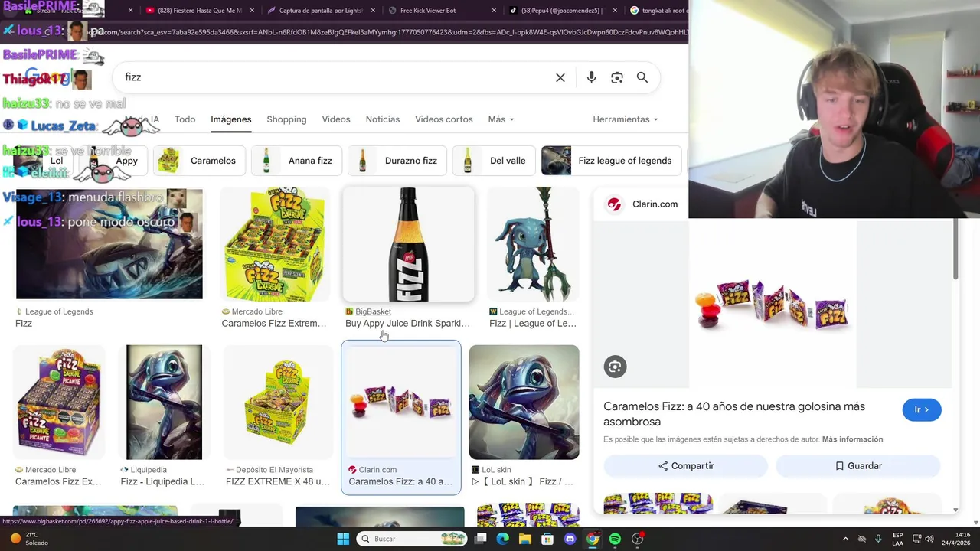Close the Captura de pantalla Lightshot tab
980x551 pixels.
(x=373, y=11)
